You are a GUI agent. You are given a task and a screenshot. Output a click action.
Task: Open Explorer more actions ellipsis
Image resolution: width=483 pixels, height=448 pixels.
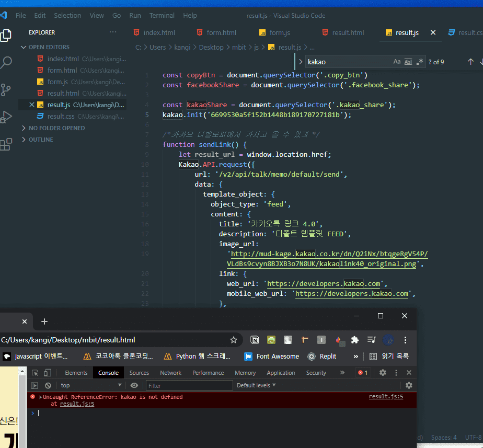(x=113, y=32)
